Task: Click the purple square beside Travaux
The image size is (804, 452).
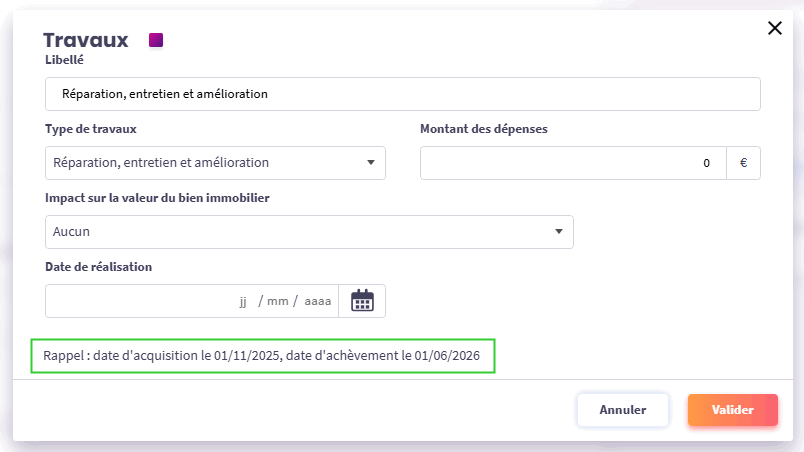Action: (x=156, y=41)
